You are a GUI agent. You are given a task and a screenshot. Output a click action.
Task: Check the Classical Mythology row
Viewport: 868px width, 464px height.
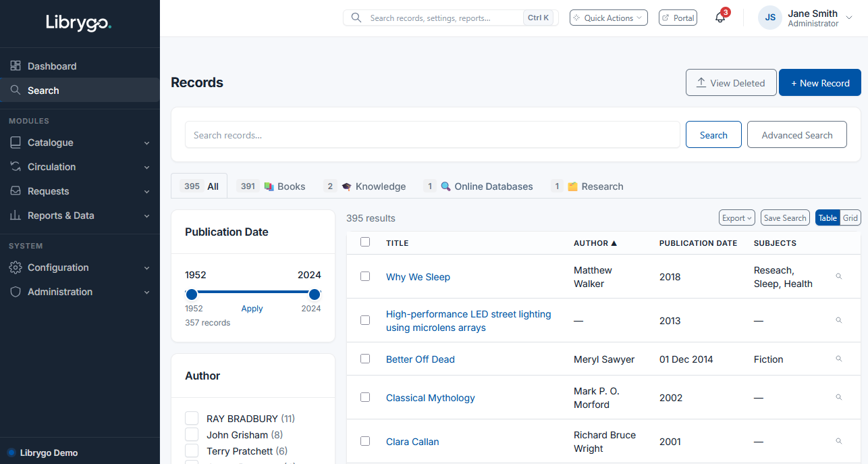click(365, 397)
